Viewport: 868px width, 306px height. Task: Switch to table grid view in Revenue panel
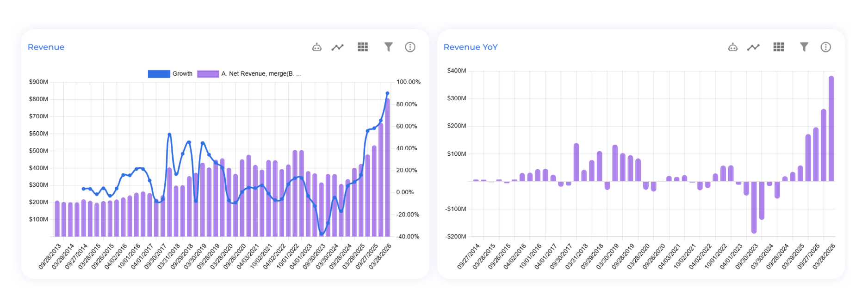(x=363, y=47)
